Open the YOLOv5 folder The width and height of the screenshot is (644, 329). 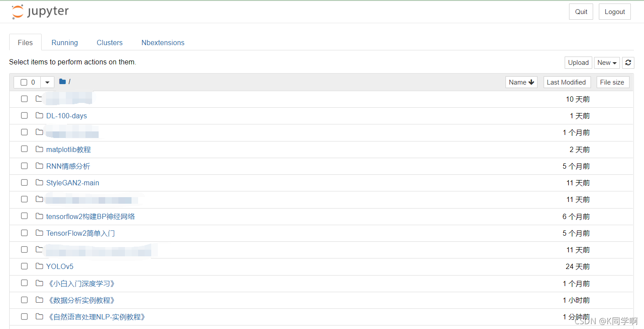60,266
